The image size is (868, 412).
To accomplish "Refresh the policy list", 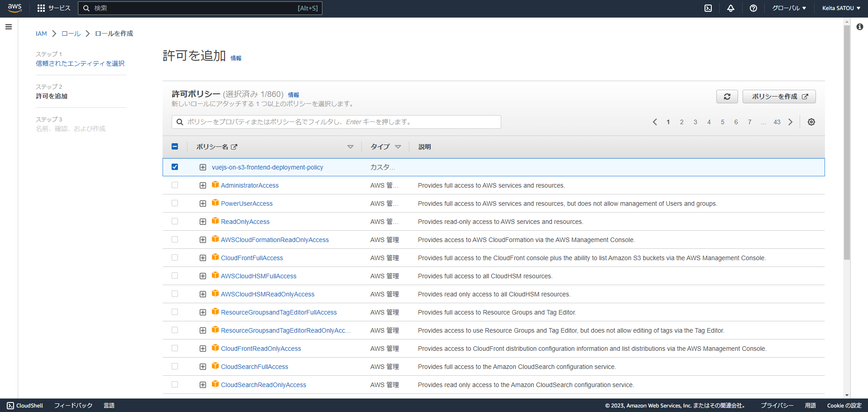I will pos(727,97).
